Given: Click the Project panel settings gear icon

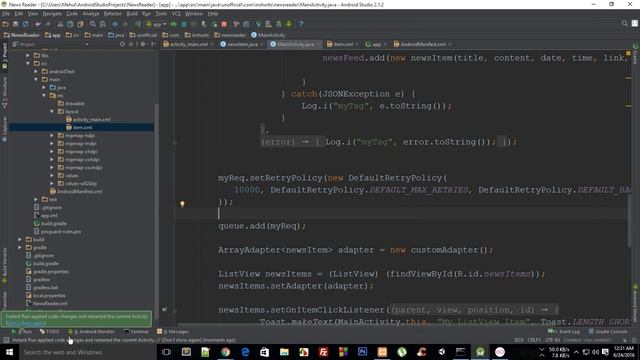Looking at the screenshot, I should click(x=143, y=44).
